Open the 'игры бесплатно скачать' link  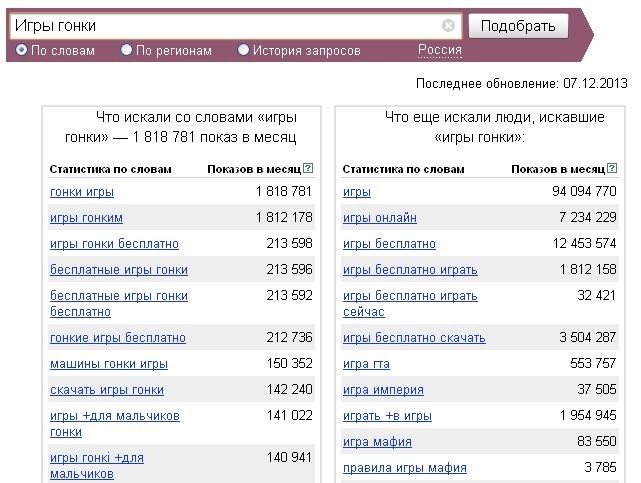click(414, 338)
